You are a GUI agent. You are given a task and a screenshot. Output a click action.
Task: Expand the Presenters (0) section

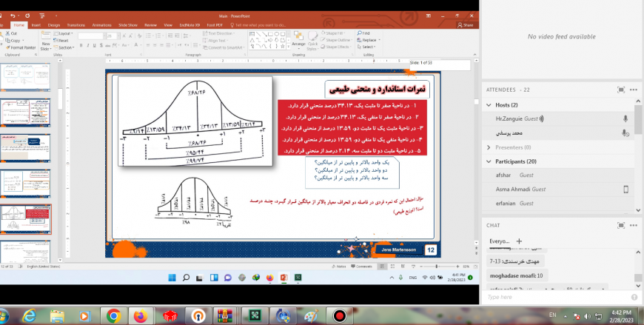pyautogui.click(x=489, y=147)
